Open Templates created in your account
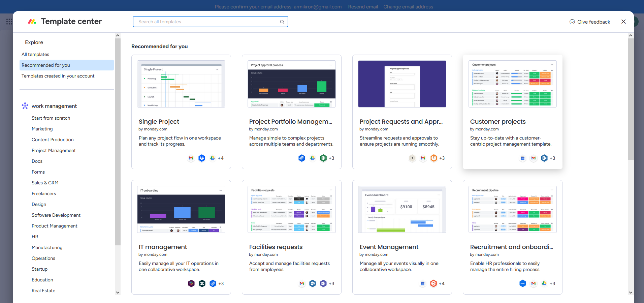644x303 pixels. click(x=67, y=76)
